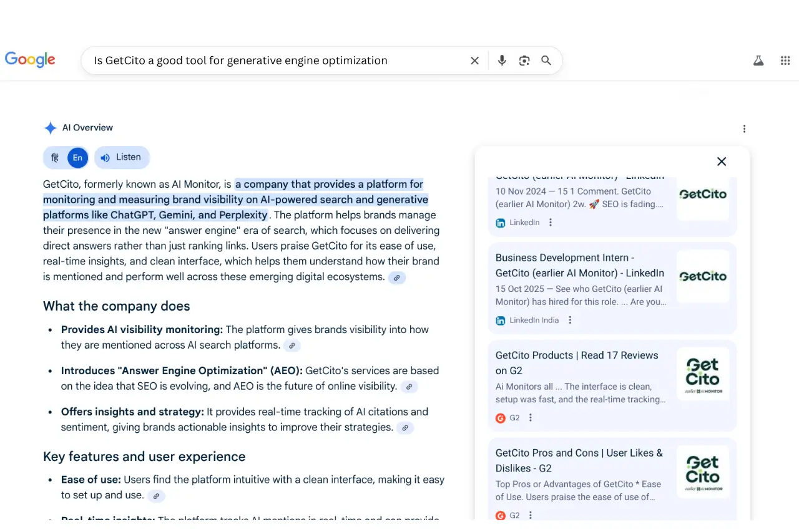Viewport: 799px width, 532px height.
Task: Click the G2 logo on the reviews result
Action: coord(501,417)
